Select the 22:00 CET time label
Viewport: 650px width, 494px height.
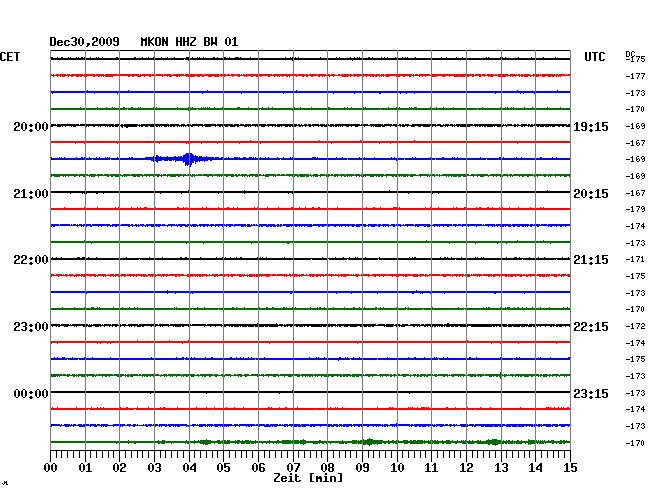(x=31, y=260)
